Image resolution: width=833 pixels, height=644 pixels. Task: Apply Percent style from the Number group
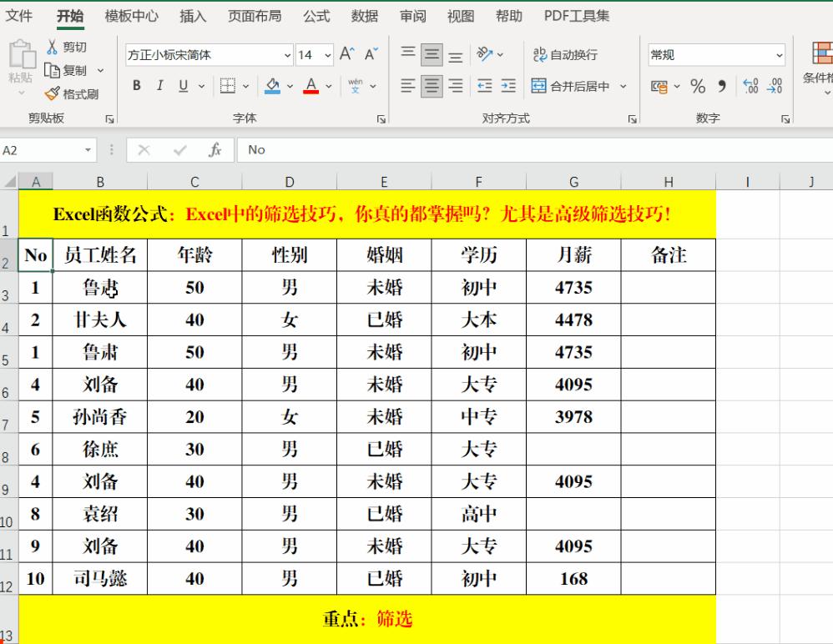pyautogui.click(x=698, y=86)
